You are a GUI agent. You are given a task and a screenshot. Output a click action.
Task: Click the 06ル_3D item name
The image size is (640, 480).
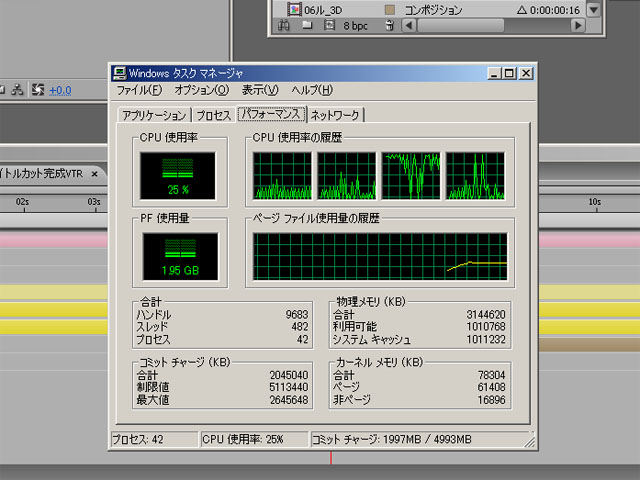click(323, 10)
